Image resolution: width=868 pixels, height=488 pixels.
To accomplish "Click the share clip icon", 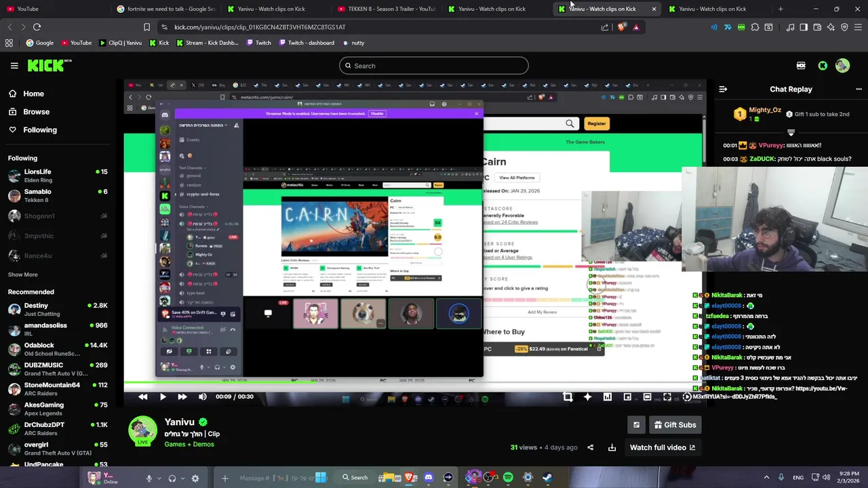I will click(x=590, y=447).
